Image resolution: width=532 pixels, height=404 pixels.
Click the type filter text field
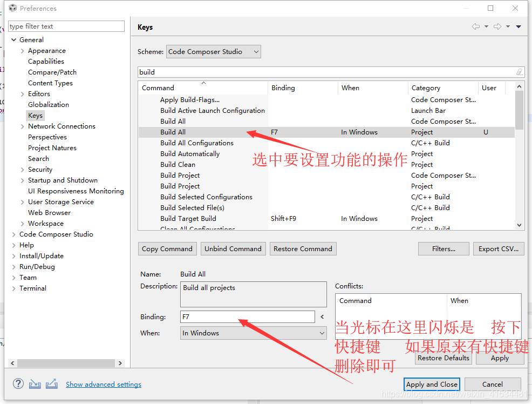66,26
